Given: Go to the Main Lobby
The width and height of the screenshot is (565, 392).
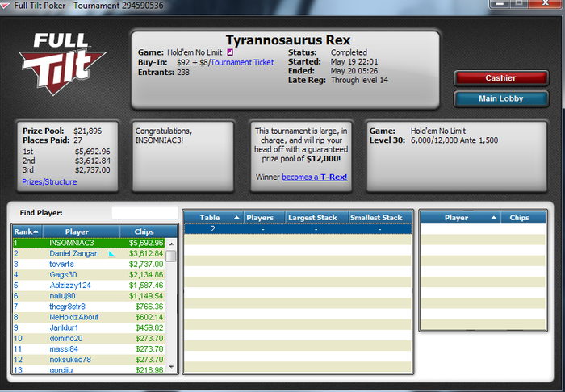Looking at the screenshot, I should (501, 98).
